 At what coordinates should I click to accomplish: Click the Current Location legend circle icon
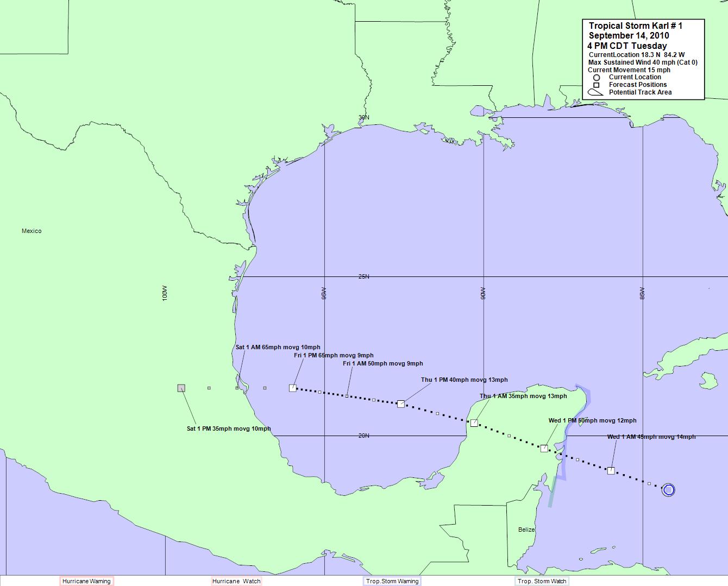click(596, 77)
